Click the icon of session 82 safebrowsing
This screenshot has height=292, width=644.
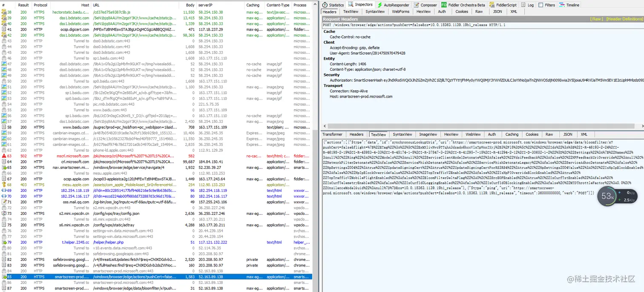click(x=4, y=259)
